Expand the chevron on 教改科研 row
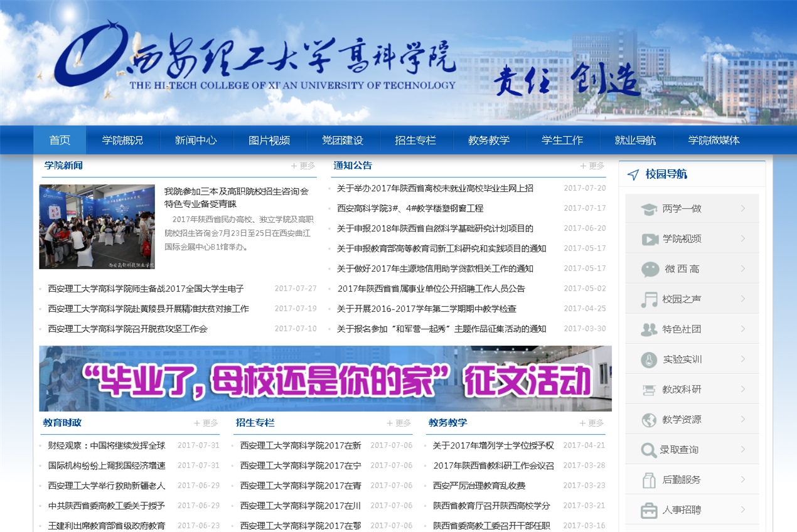Screen dimensions: 797x532 743,389
